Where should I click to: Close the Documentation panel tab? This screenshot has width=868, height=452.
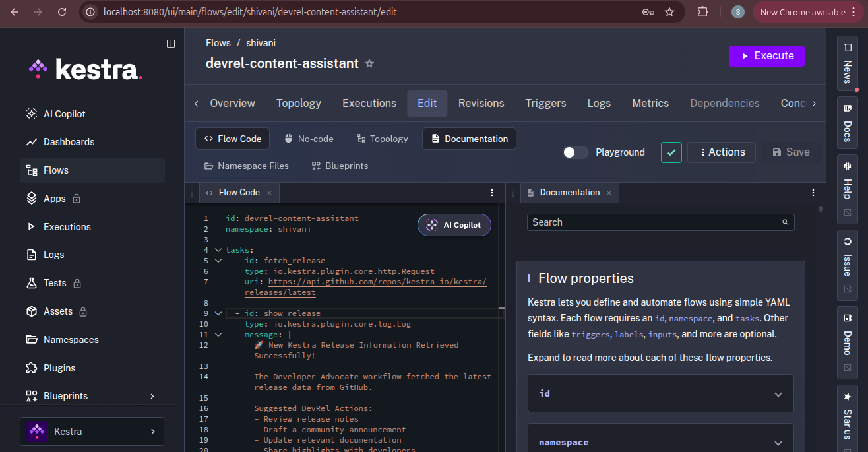(x=609, y=193)
